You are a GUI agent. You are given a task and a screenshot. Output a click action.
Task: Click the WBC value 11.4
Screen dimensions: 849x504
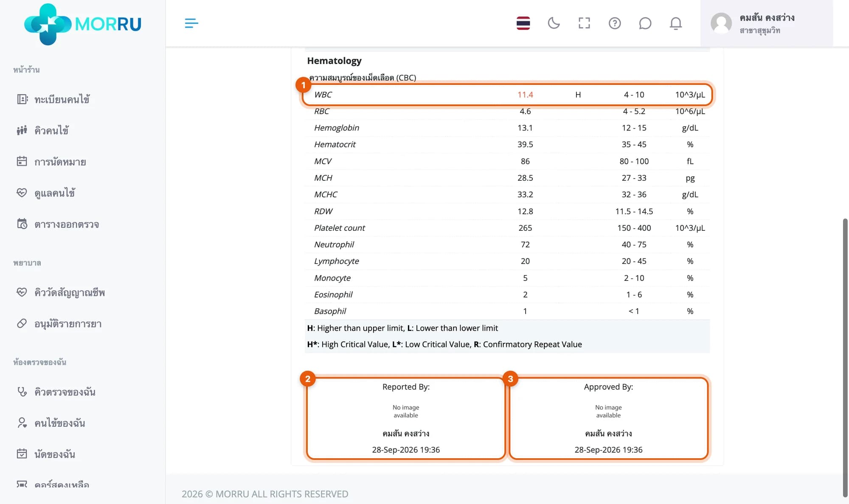click(525, 95)
